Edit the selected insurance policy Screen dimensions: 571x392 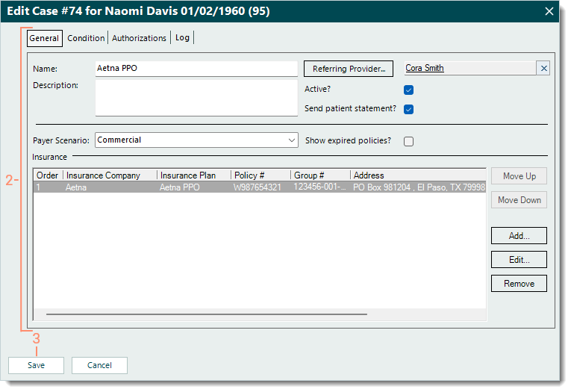[x=519, y=260]
